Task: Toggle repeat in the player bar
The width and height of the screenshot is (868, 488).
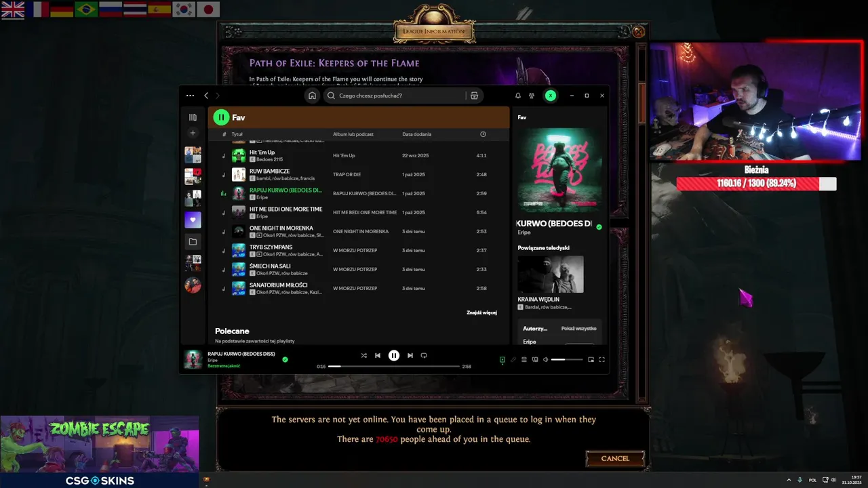Action: (x=424, y=355)
